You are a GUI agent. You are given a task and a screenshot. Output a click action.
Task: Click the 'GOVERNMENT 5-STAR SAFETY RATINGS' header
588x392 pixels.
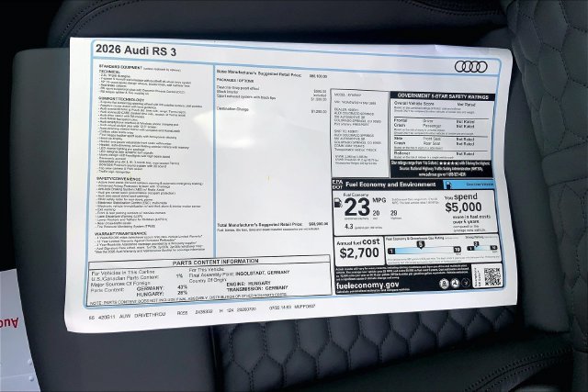[443, 96]
